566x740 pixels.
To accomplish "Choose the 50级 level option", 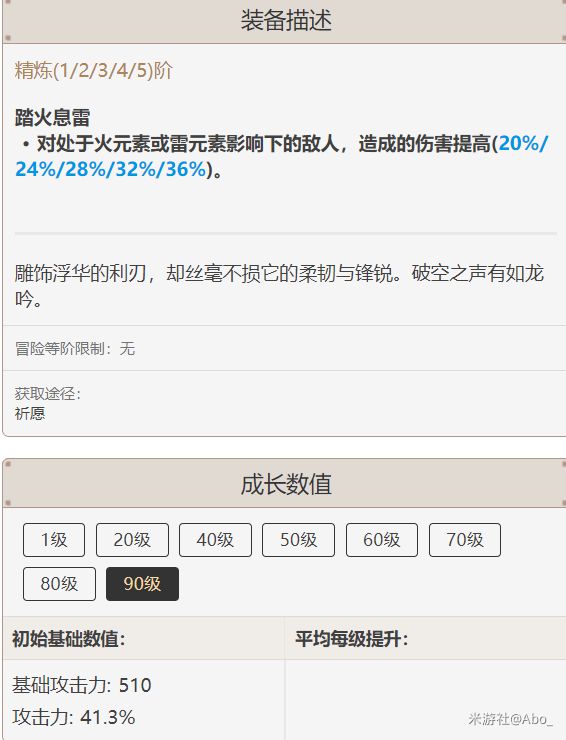I will point(298,540).
